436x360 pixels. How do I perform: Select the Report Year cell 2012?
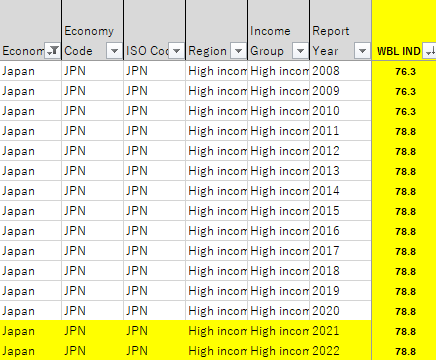(x=341, y=151)
